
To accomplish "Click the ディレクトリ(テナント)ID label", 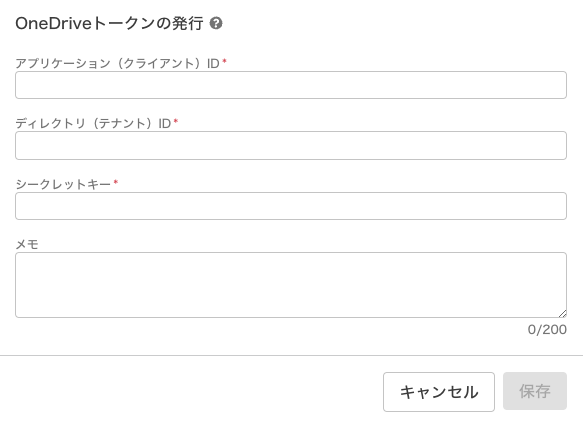I will (93, 123).
